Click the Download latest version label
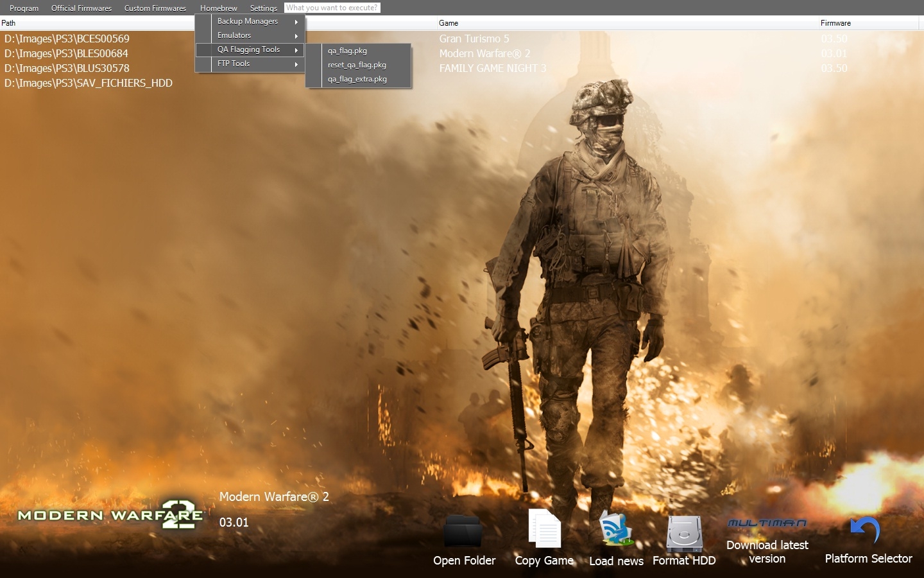The image size is (924, 578). coord(767,552)
